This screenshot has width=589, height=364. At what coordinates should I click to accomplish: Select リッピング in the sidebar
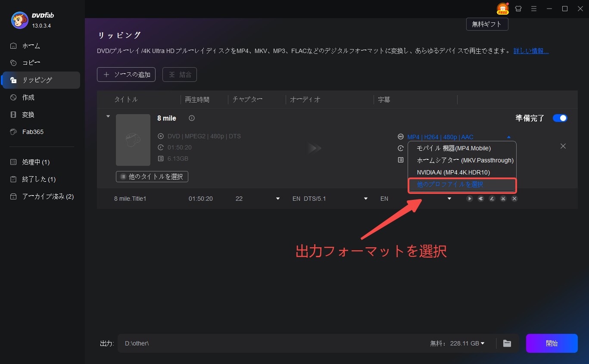[41, 80]
